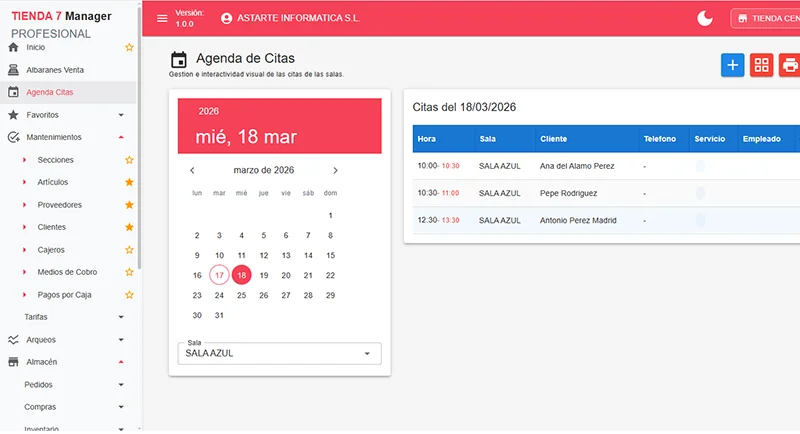Click the sidebar vertical scrollbar
The width and height of the screenshot is (800, 434).
pyautogui.click(x=139, y=150)
